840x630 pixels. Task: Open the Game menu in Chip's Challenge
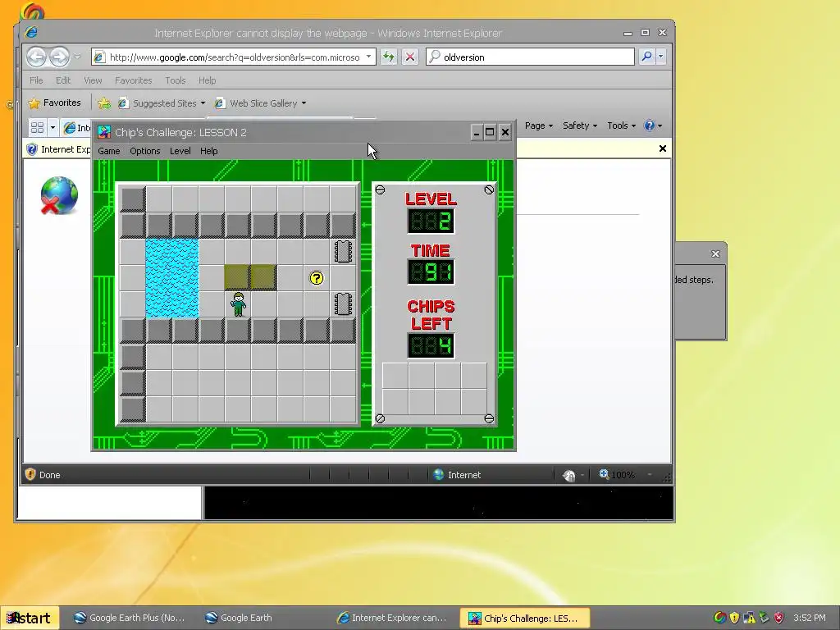point(109,151)
